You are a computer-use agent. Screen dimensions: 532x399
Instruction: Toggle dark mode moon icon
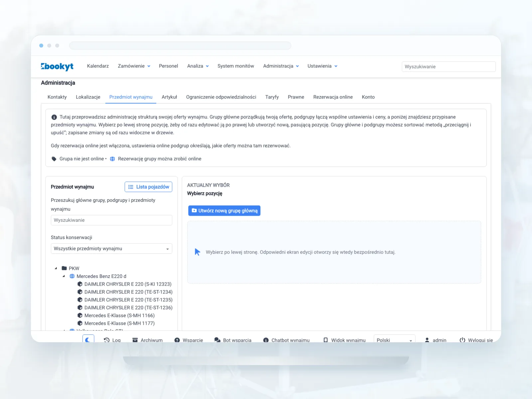click(x=88, y=339)
